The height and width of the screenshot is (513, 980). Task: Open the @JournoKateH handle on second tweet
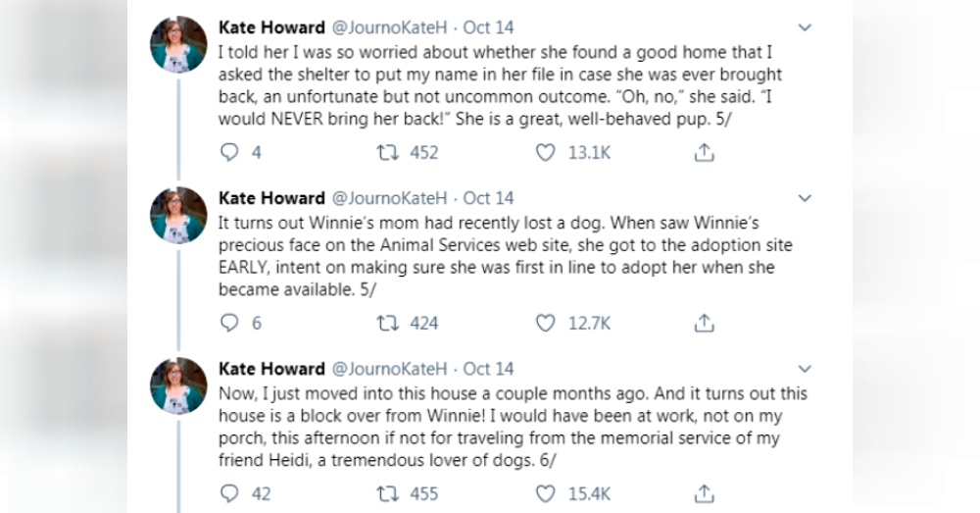389,198
